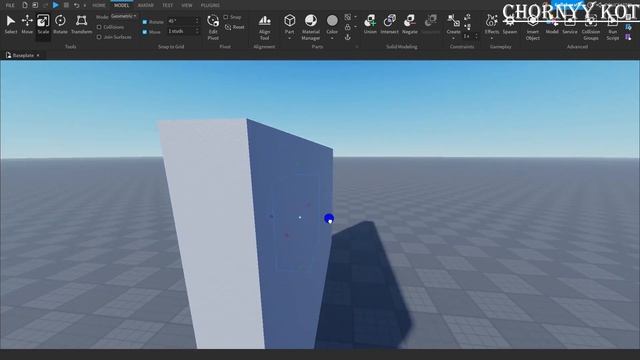This screenshot has width=640, height=360.
Task: Negate the selected part
Action: [409, 24]
